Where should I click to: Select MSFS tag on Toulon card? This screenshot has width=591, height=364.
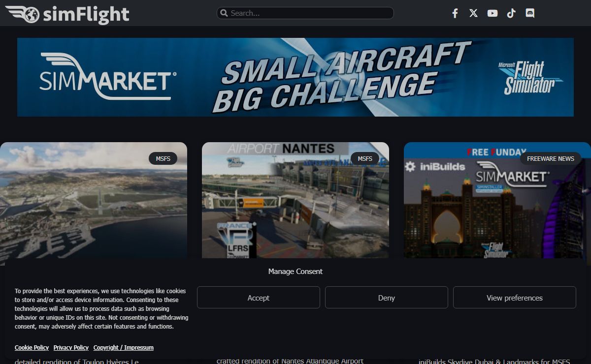(x=163, y=158)
